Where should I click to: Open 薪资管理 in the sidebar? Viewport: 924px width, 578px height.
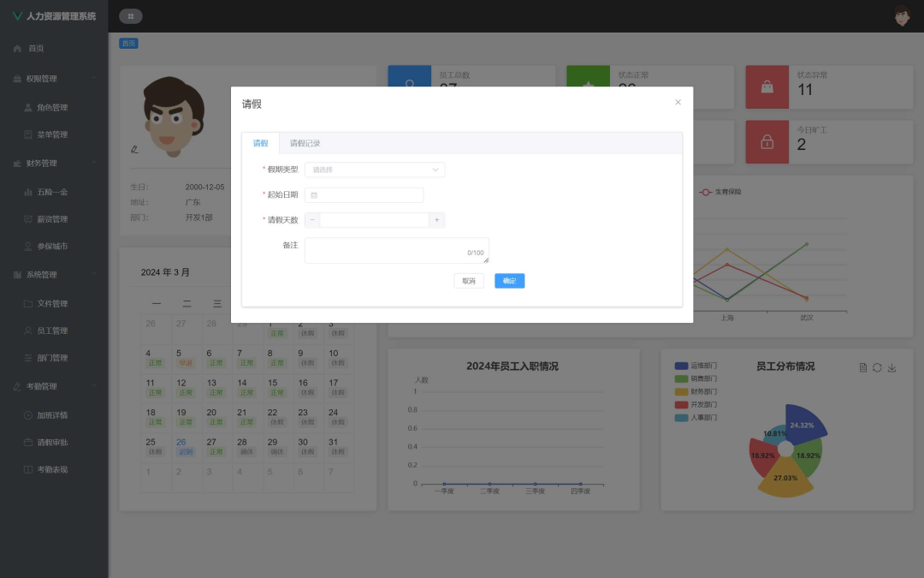pyautogui.click(x=52, y=219)
